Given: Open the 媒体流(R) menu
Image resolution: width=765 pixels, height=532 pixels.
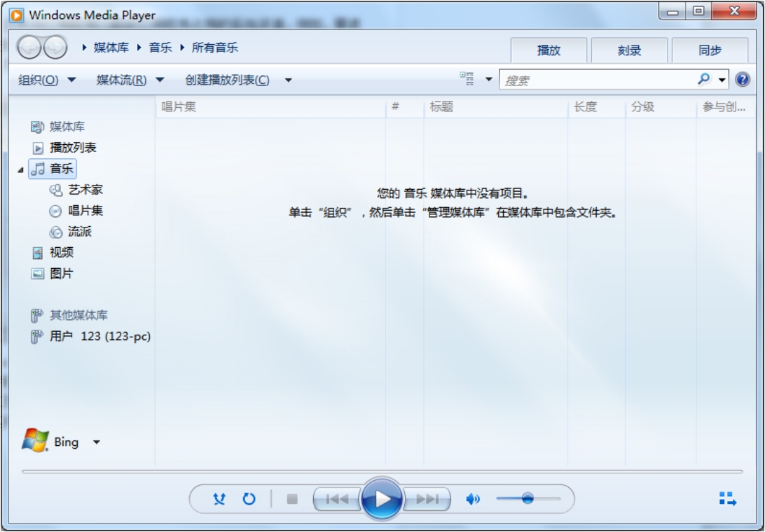Looking at the screenshot, I should click(x=130, y=80).
